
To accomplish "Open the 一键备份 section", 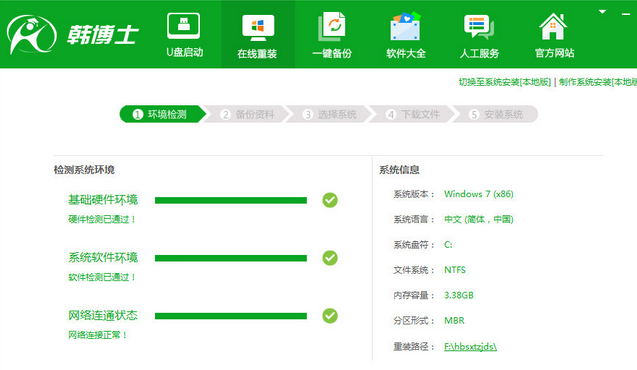I will pyautogui.click(x=332, y=35).
